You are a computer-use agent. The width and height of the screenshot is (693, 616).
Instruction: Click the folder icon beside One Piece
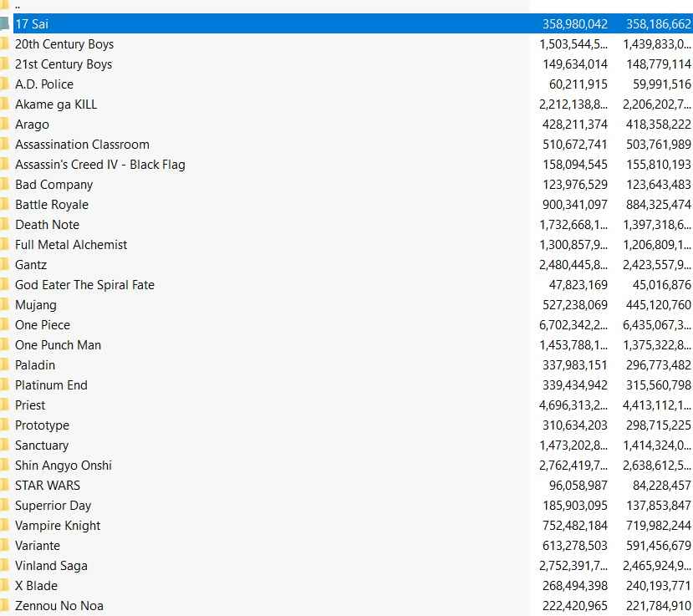point(4,325)
